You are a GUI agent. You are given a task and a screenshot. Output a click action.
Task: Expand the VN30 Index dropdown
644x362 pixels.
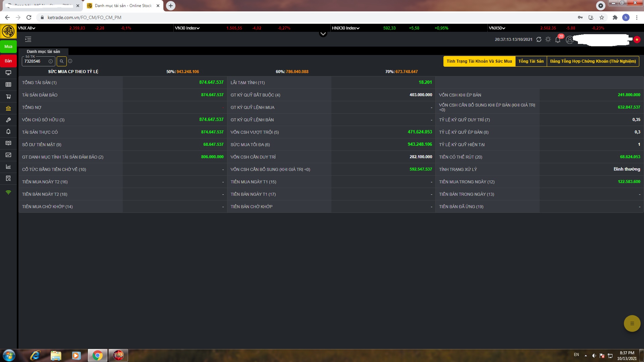point(187,28)
